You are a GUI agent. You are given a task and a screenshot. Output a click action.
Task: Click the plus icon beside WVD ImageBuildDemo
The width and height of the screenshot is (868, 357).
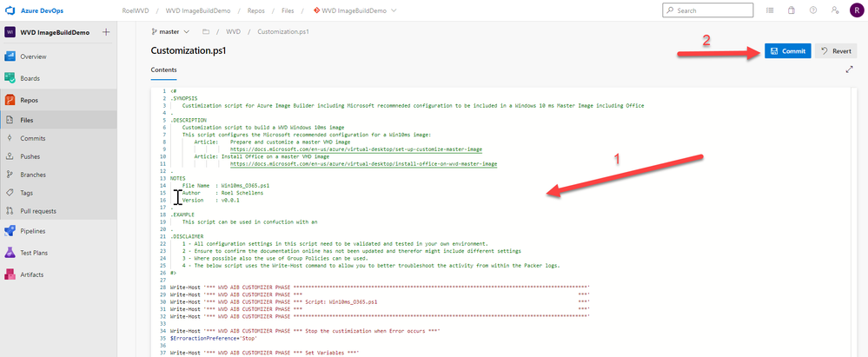coord(106,32)
